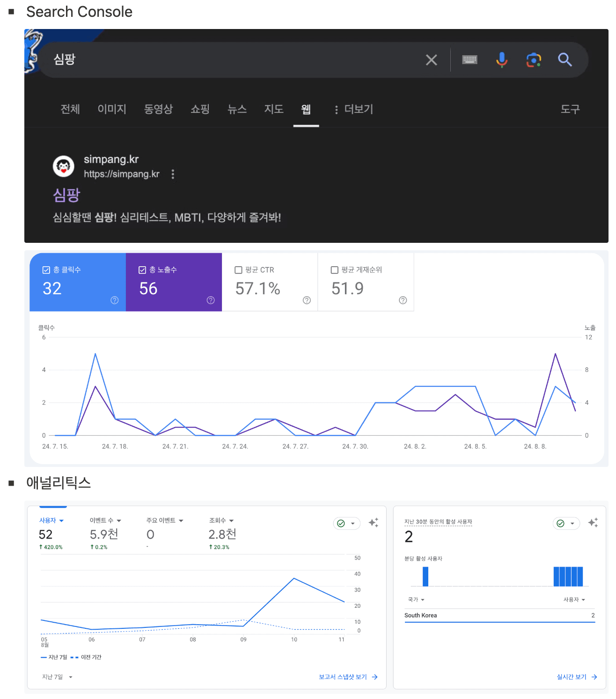The height and width of the screenshot is (699, 616).
Task: Click the sparkle insights icon above user chart
Action: 373,523
